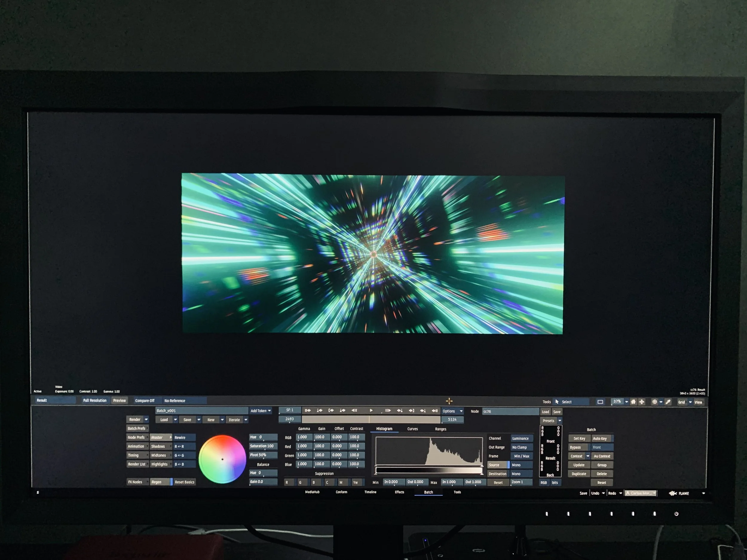The height and width of the screenshot is (560, 747).
Task: Click the Duplicate button
Action: 579,474
